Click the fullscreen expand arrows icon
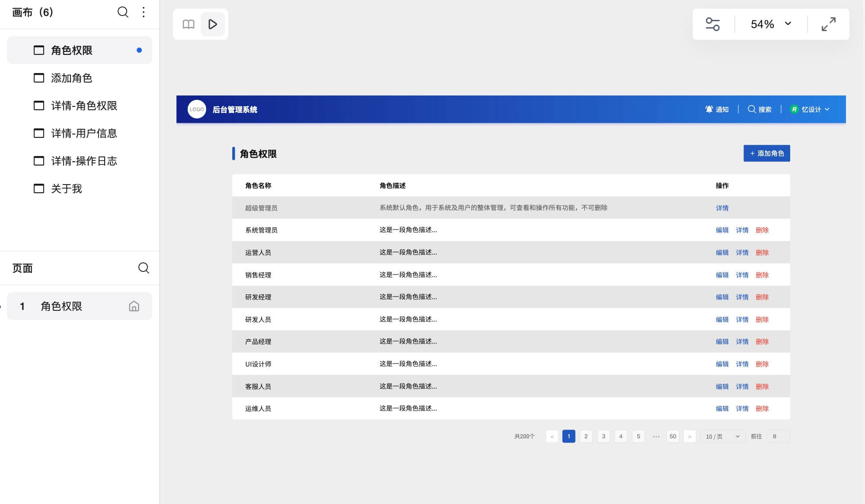Image resolution: width=865 pixels, height=504 pixels. coord(828,24)
